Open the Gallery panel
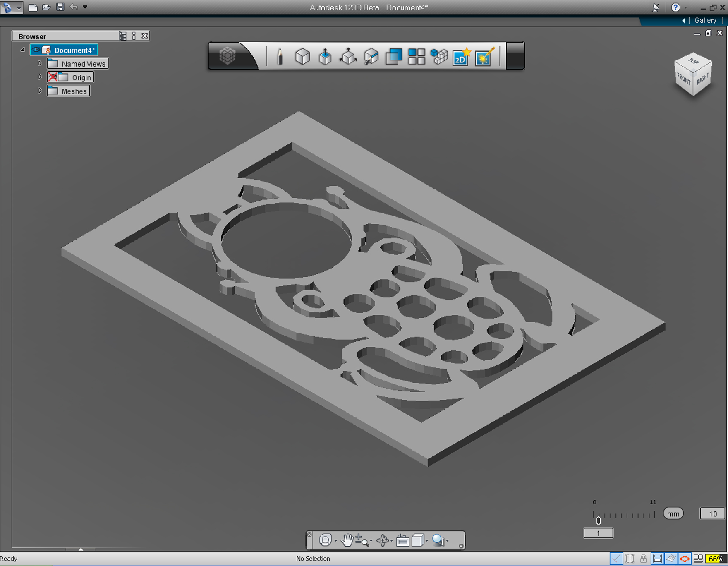728x566 pixels. point(705,20)
